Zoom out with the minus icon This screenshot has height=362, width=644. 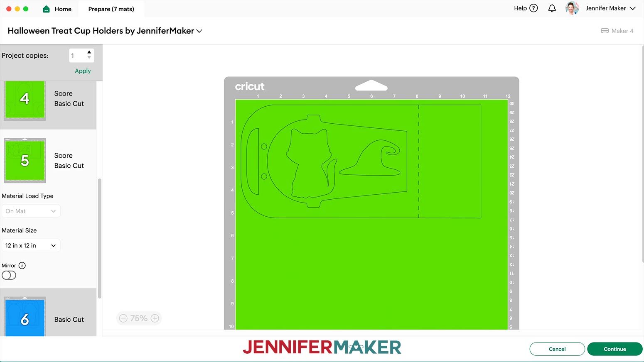click(x=123, y=318)
